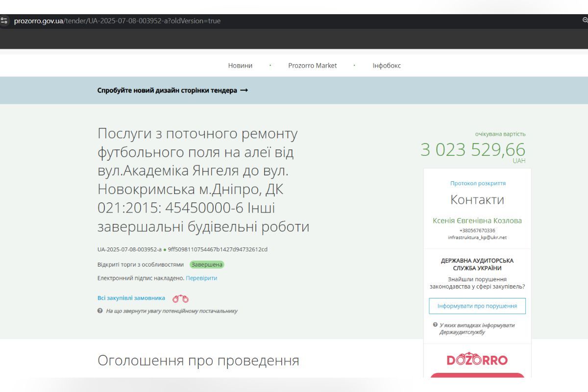This screenshot has width=588, height=392.
Task: Open the Новини menu item
Action: coord(240,65)
